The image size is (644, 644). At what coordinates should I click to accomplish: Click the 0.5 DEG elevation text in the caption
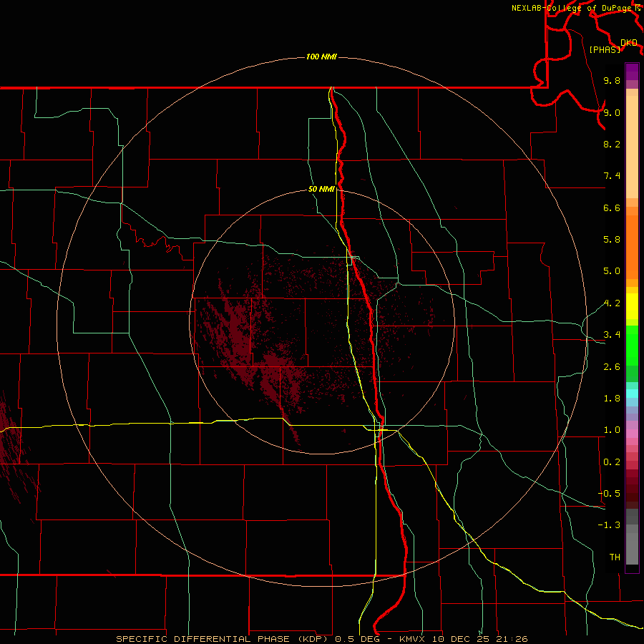356,639
